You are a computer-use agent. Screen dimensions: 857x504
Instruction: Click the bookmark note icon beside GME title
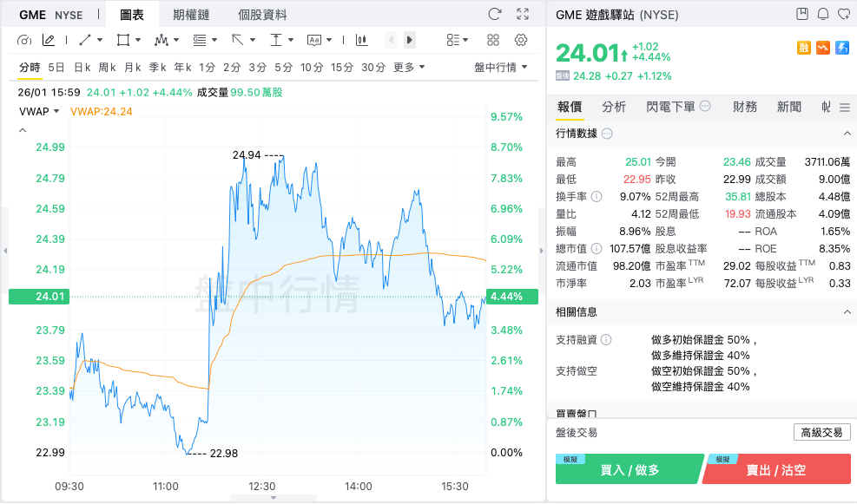pyautogui.click(x=802, y=14)
